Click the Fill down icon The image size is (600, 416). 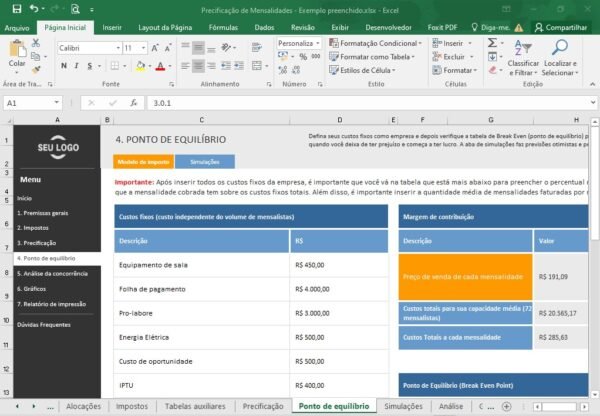pos(492,57)
